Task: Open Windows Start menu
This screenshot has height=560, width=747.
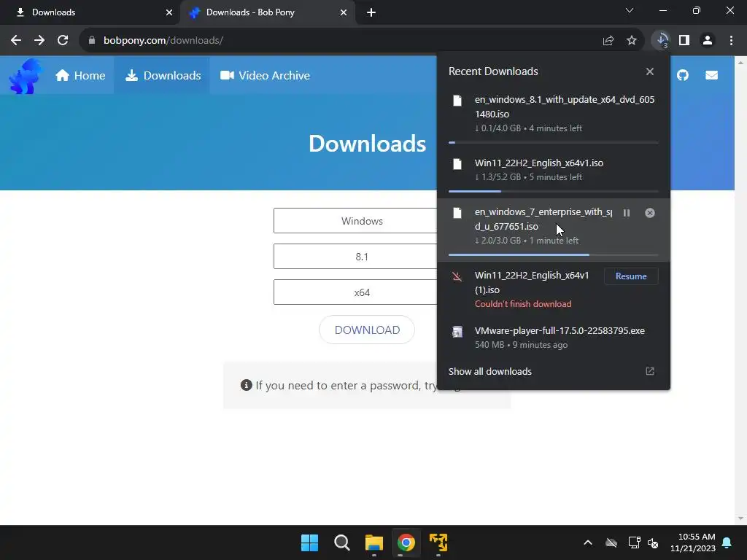Action: [x=309, y=542]
